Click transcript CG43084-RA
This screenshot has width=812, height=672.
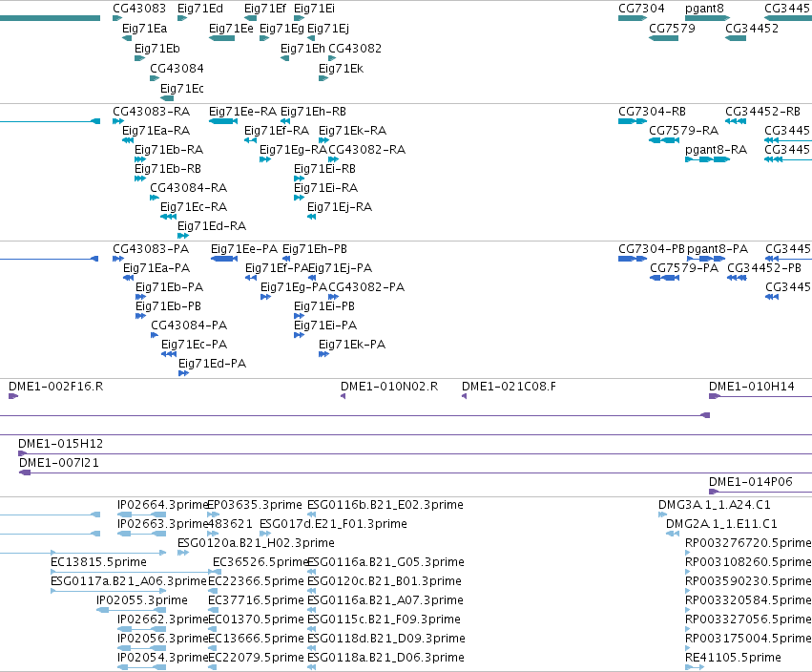point(189,187)
